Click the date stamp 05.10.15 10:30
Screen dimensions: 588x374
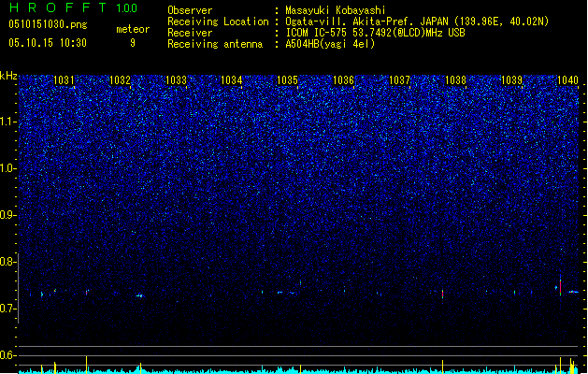48,43
